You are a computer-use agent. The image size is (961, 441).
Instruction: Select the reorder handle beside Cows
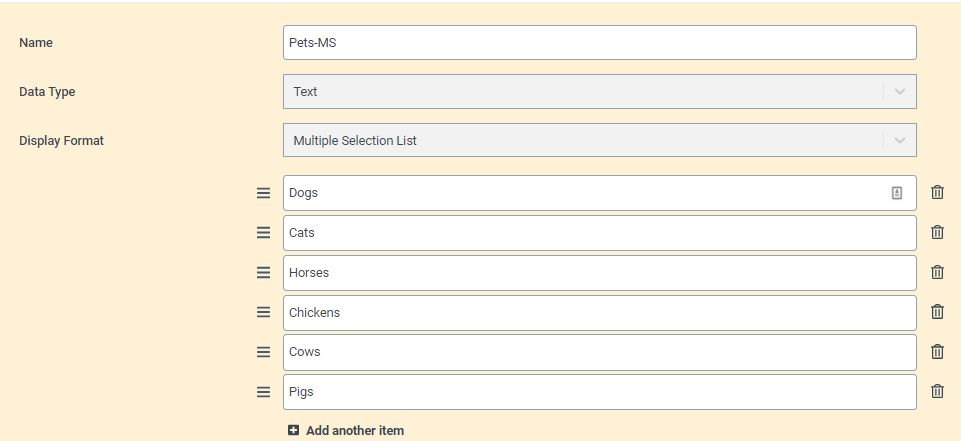263,352
